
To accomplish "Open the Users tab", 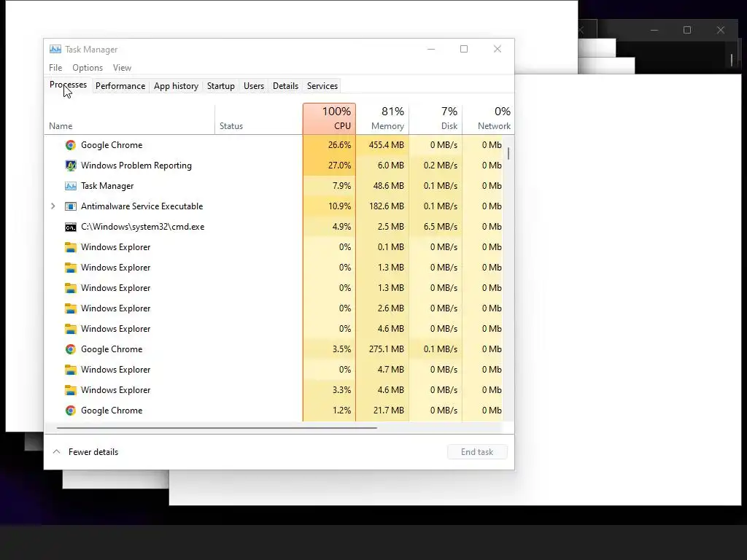I will pos(253,86).
